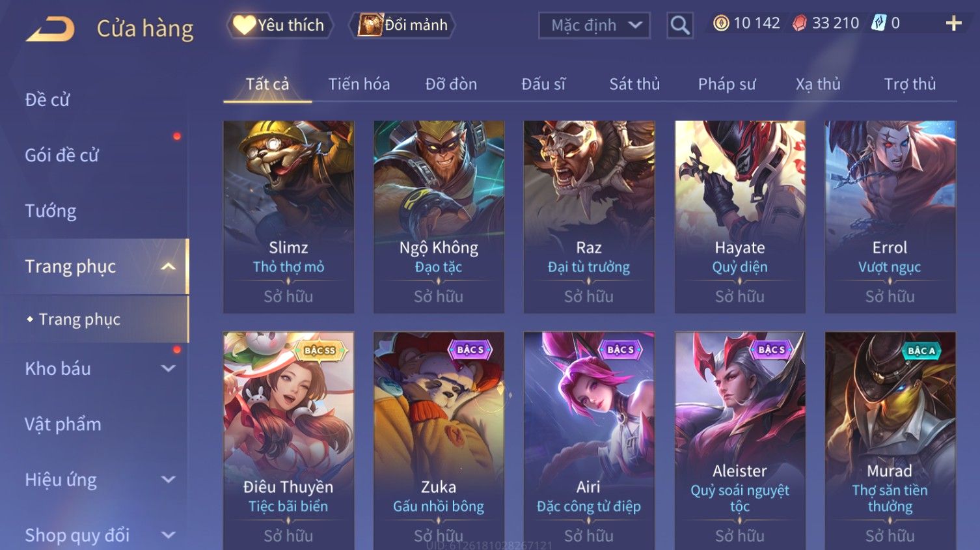Tap the blue voucher currency icon
The image size is (980, 550).
pos(879,23)
